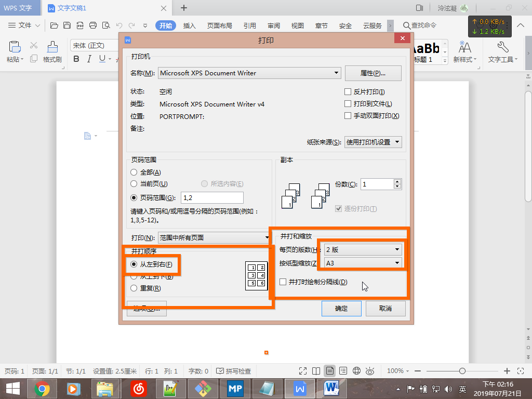Open Spell check (拼写检查) in status bar
This screenshot has width=532, height=399.
pyautogui.click(x=234, y=371)
